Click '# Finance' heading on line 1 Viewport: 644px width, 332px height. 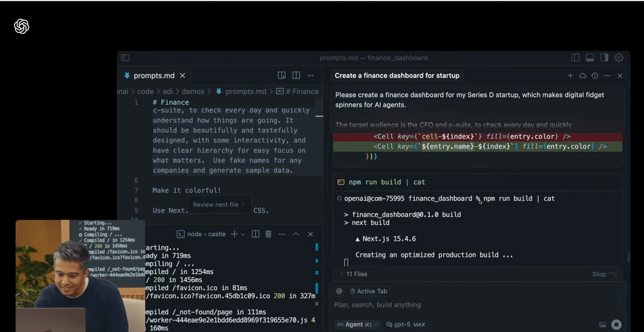(x=171, y=102)
